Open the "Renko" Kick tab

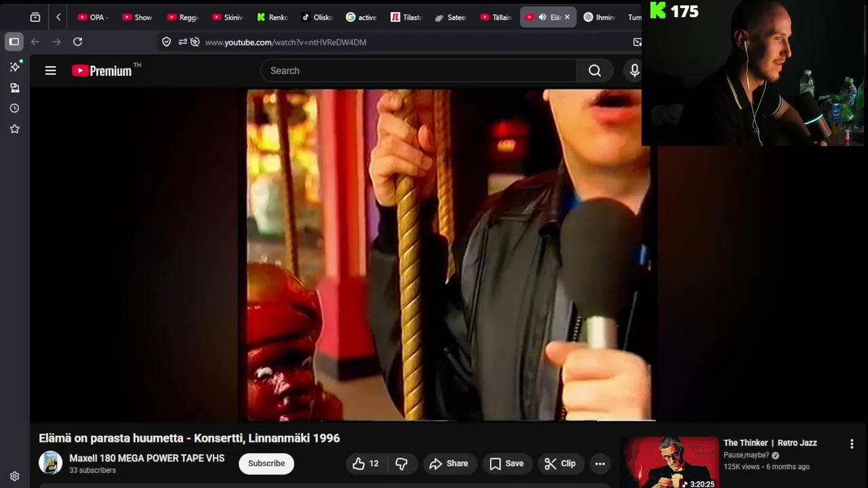click(x=271, y=17)
